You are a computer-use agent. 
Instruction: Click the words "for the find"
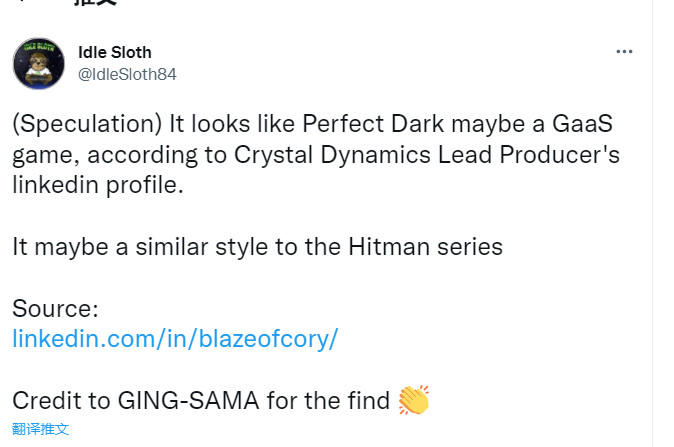333,401
